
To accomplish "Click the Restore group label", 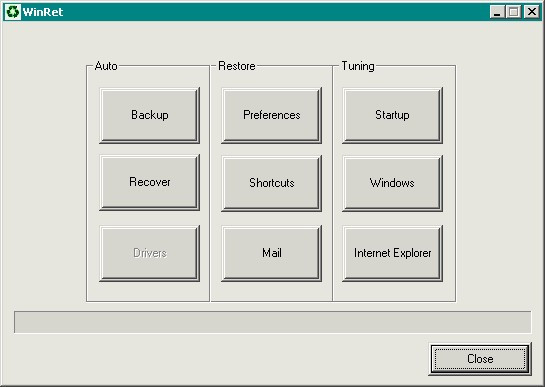I will (x=237, y=66).
